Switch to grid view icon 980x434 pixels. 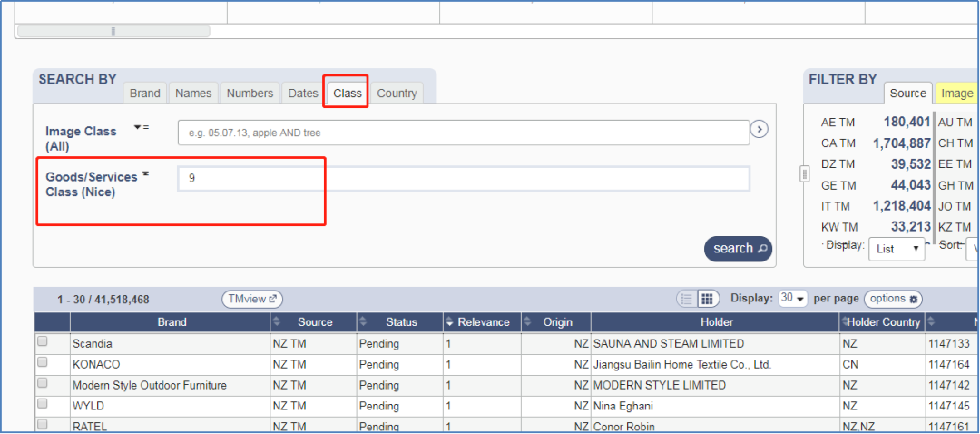[x=707, y=299]
